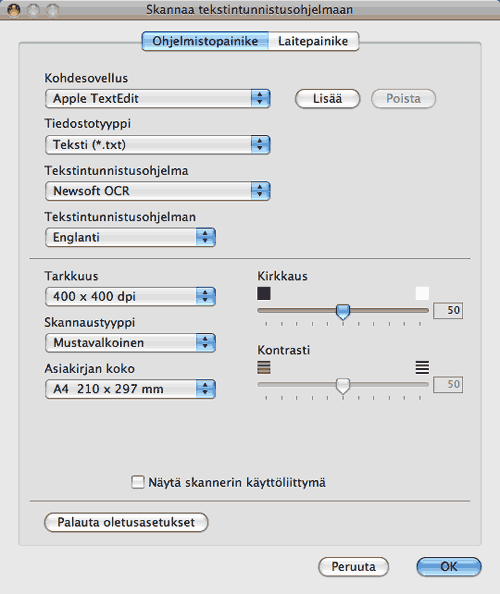Select the Ohjelmistopainike tab
Viewport: 500px width, 594px height.
[x=205, y=41]
